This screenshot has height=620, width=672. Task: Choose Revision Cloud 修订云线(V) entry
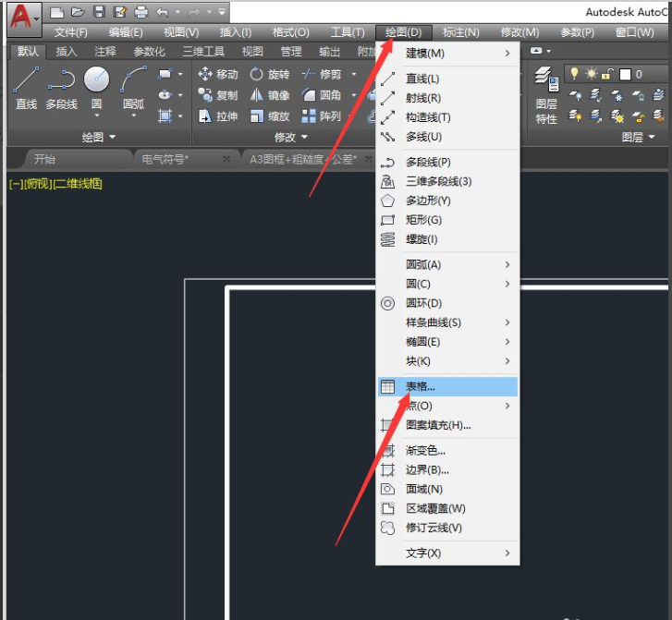point(448,528)
